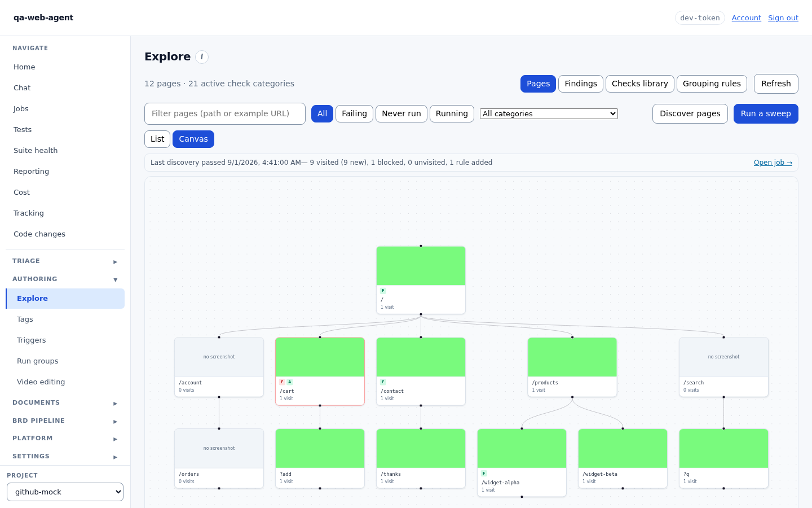Open the github-mock project selector
This screenshot has width=812, height=508.
(x=65, y=492)
